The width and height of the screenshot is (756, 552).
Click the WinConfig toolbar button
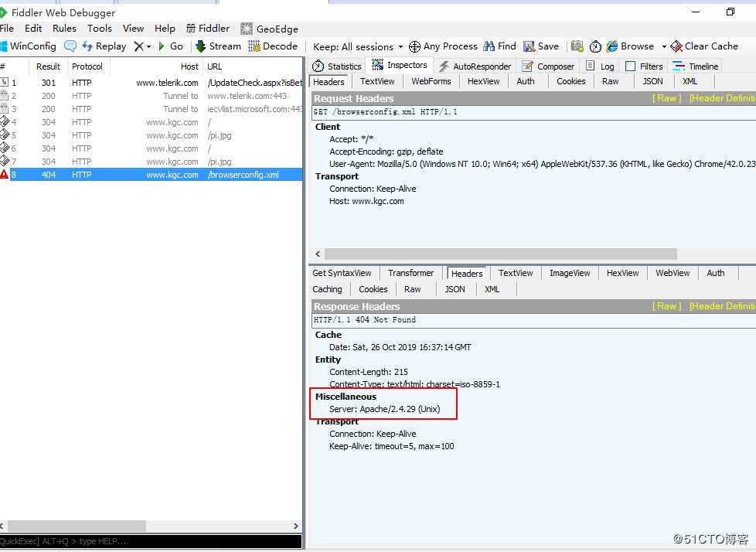28,46
